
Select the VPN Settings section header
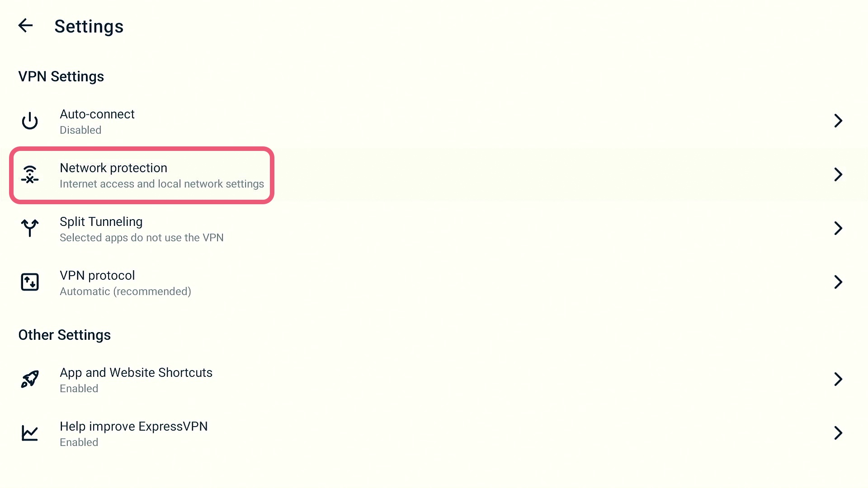point(61,76)
